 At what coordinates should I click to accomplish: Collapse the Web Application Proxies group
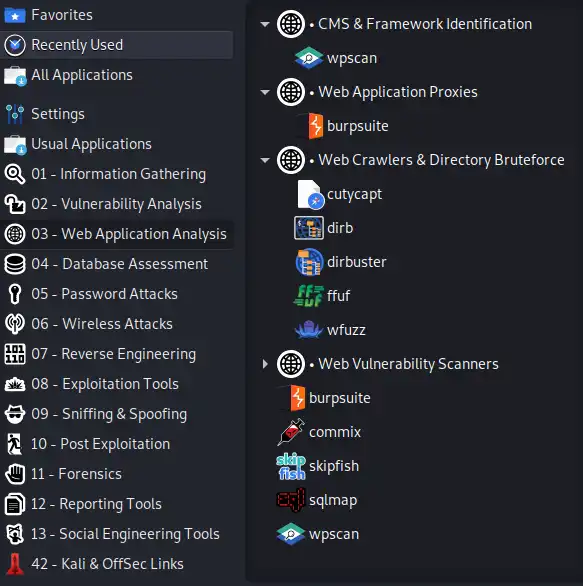(x=265, y=92)
